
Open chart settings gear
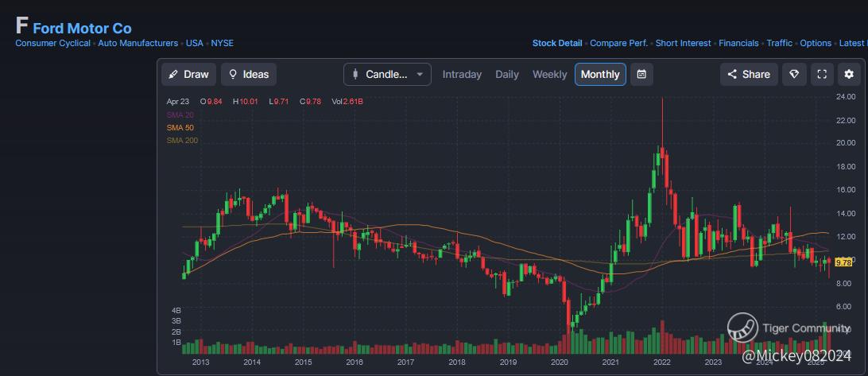click(x=849, y=74)
